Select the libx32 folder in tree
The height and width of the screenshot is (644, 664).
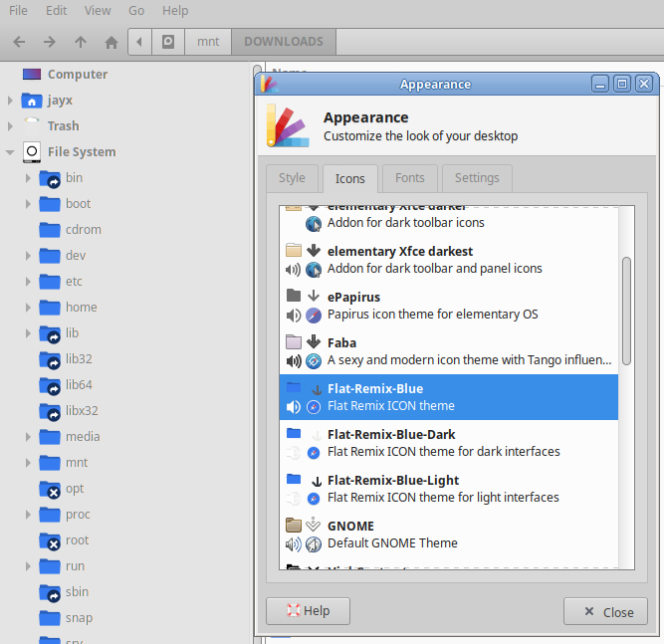[x=82, y=411]
